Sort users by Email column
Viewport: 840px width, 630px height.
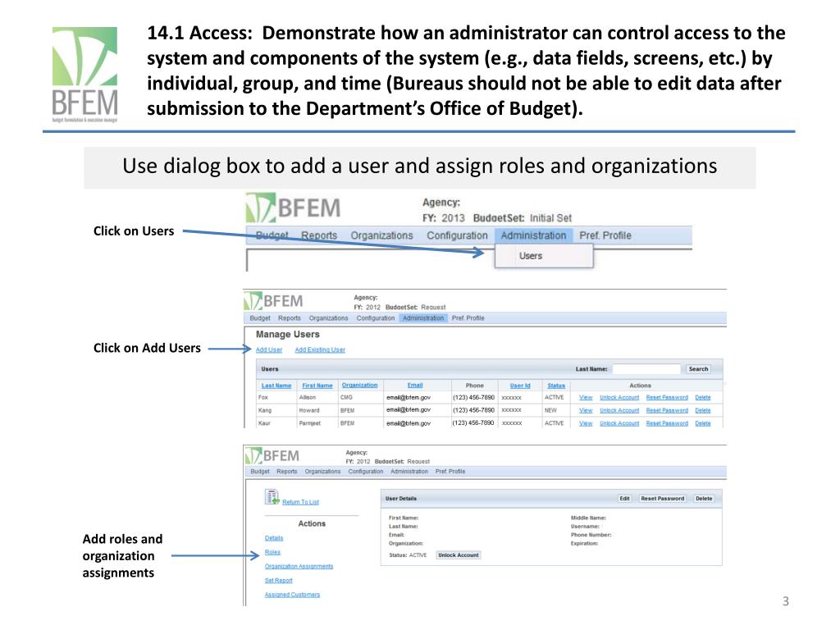415,386
